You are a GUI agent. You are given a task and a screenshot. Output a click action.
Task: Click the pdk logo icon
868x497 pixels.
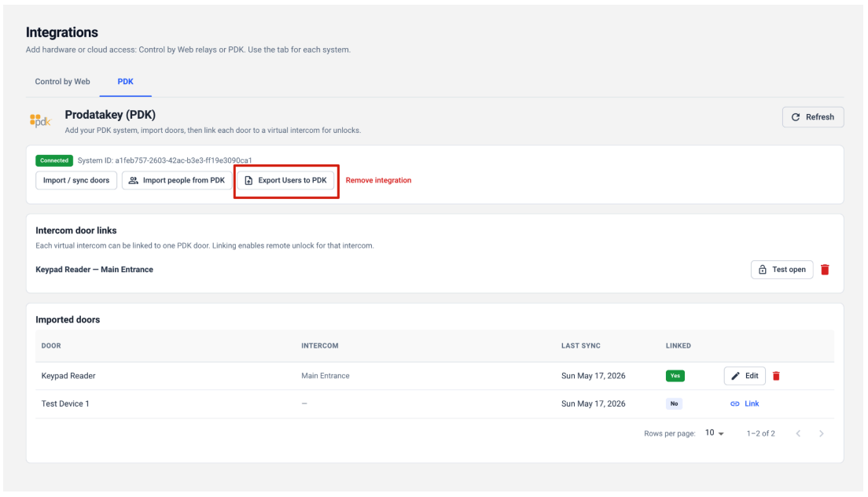(x=40, y=120)
